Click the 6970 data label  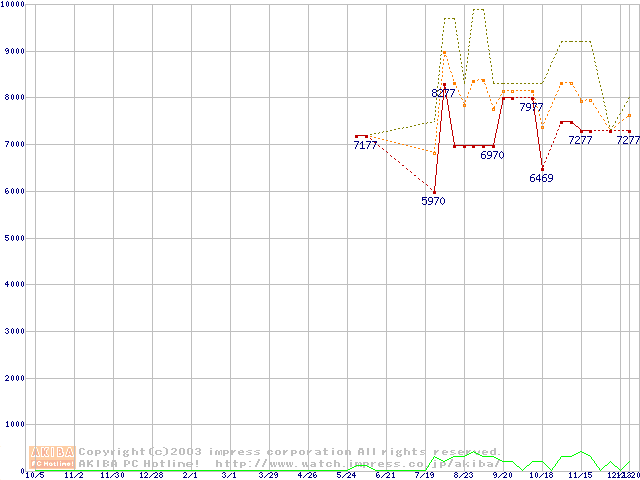[x=492, y=156]
